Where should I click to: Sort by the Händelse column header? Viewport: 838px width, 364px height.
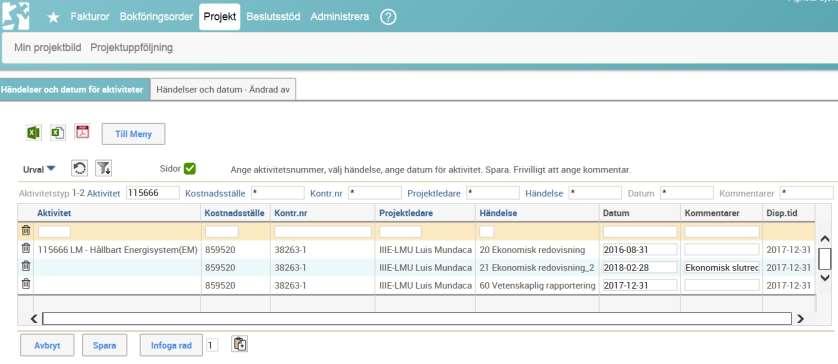click(498, 213)
